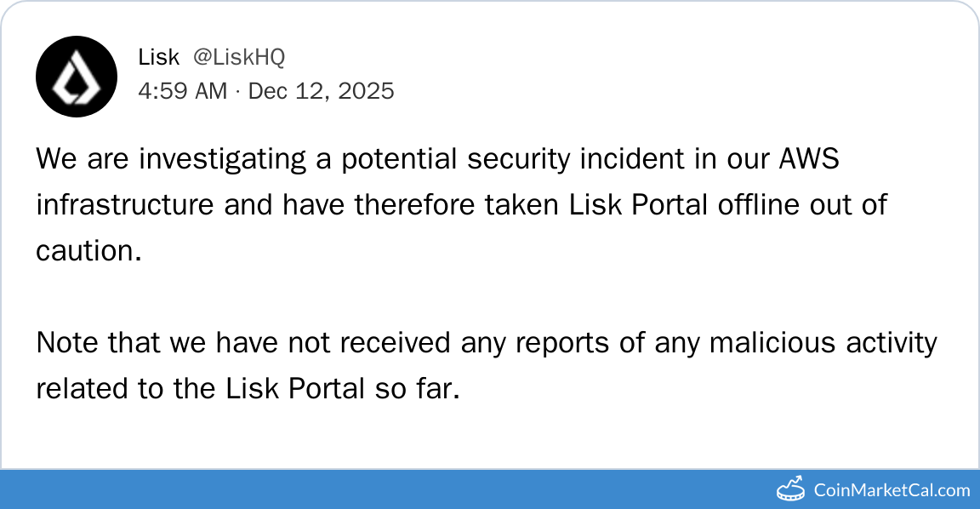The height and width of the screenshot is (509, 980).
Task: Click the word "received" in second paragraph
Action: [394, 343]
